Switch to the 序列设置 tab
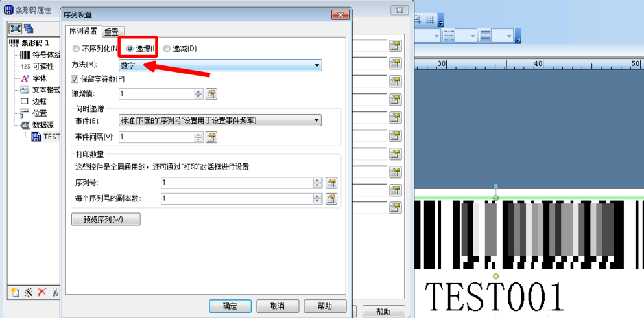Image resolution: width=644 pixels, height=318 pixels. (x=84, y=31)
